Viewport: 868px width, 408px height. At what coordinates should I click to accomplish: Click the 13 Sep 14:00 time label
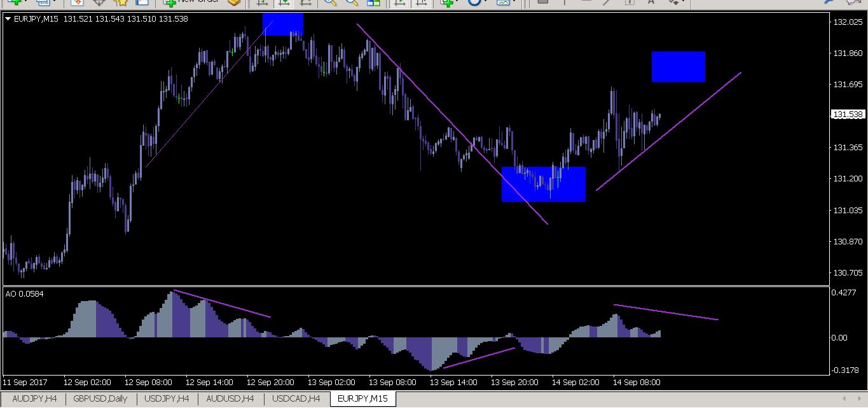tap(453, 383)
